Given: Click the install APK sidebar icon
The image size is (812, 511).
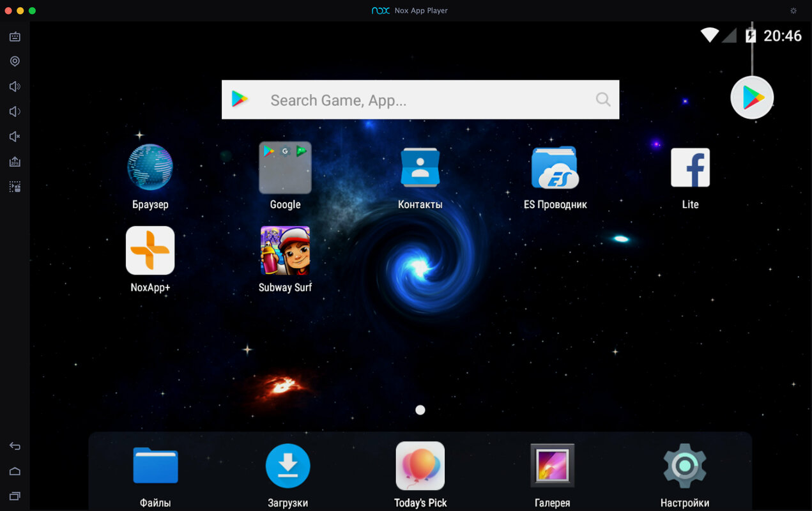Looking at the screenshot, I should point(15,162).
